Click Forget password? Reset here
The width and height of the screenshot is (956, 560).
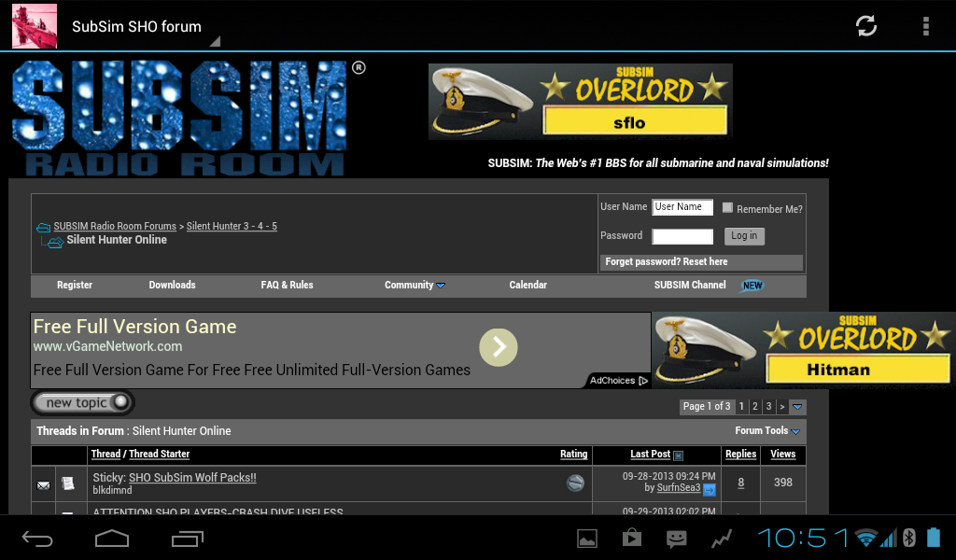point(667,261)
